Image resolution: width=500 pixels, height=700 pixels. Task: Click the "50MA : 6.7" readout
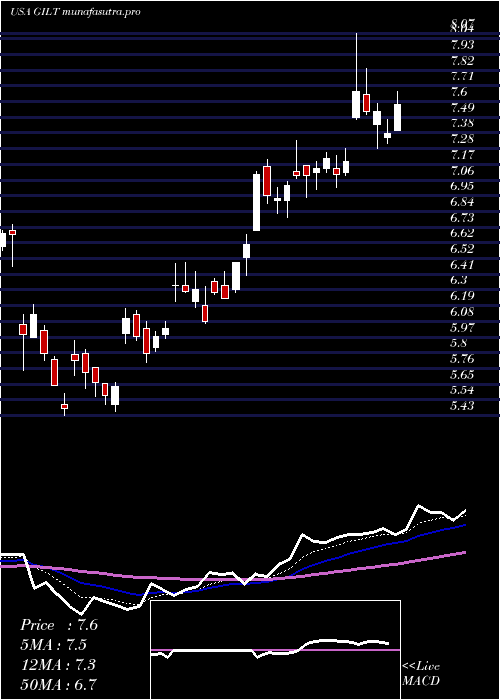[x=58, y=684]
